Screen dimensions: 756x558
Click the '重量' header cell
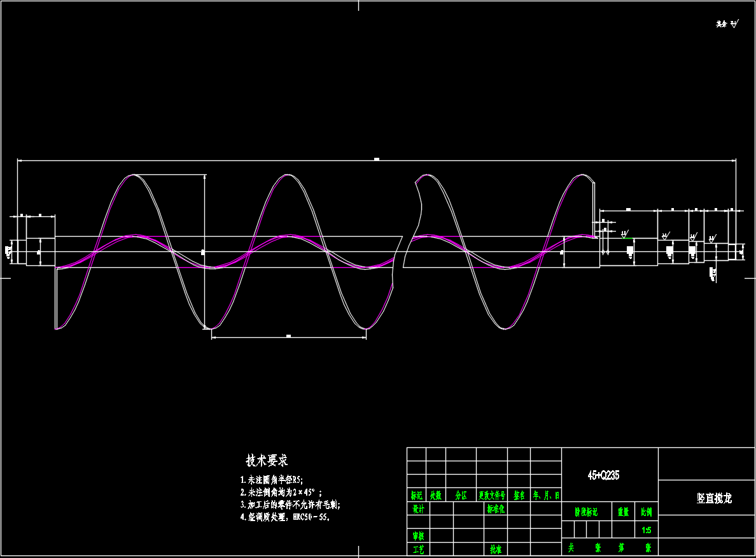624,512
